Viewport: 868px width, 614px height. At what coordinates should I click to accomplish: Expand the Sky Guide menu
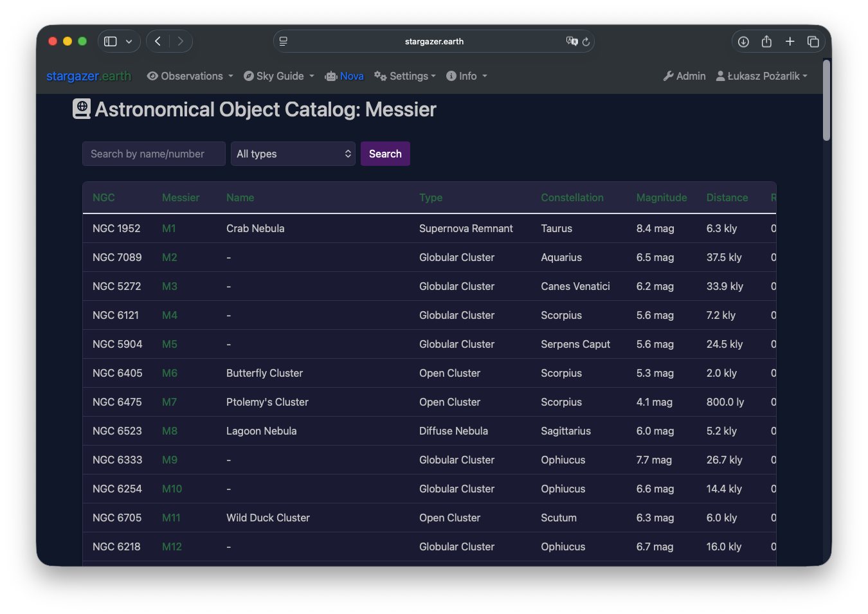tap(279, 76)
